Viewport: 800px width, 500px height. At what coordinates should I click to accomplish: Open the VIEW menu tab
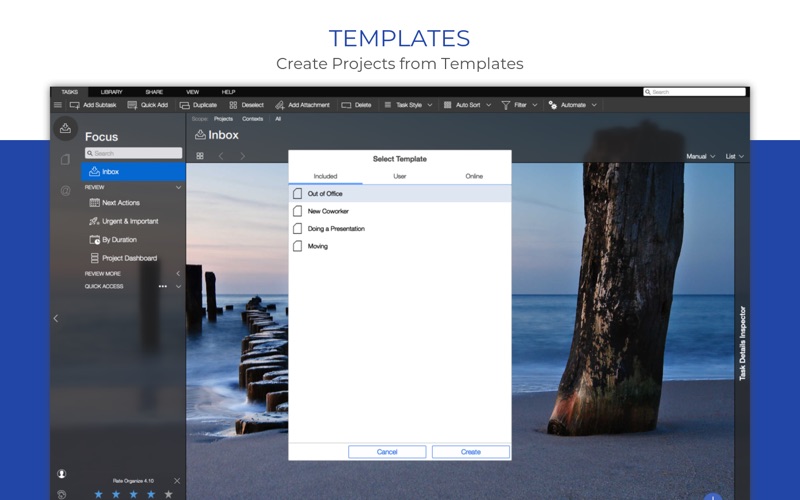pos(192,92)
